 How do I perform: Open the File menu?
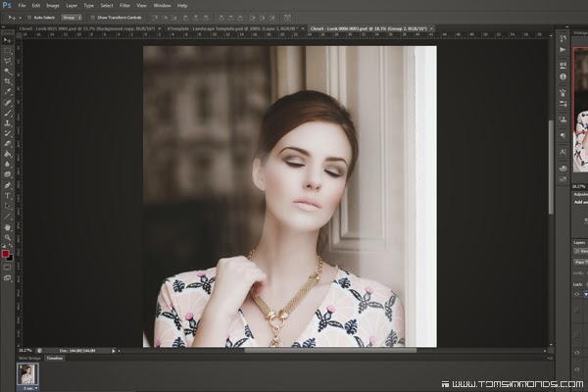22,6
